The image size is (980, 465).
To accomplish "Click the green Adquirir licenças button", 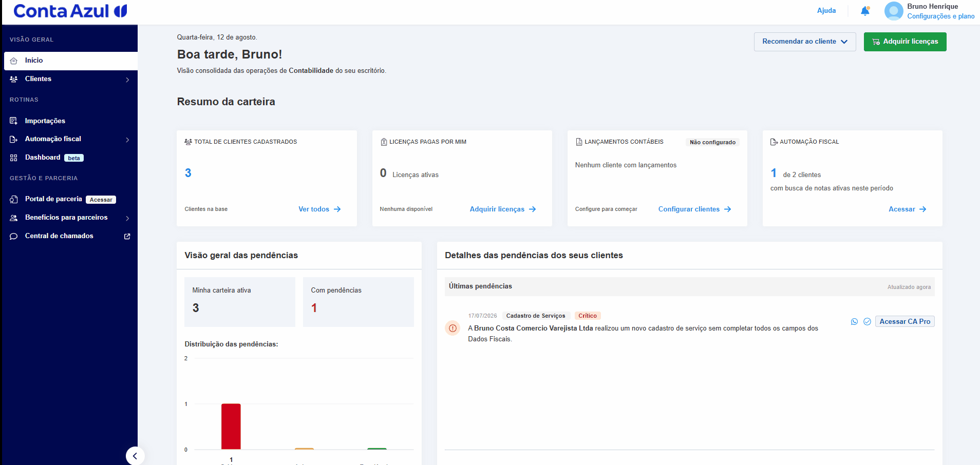I will pos(905,42).
